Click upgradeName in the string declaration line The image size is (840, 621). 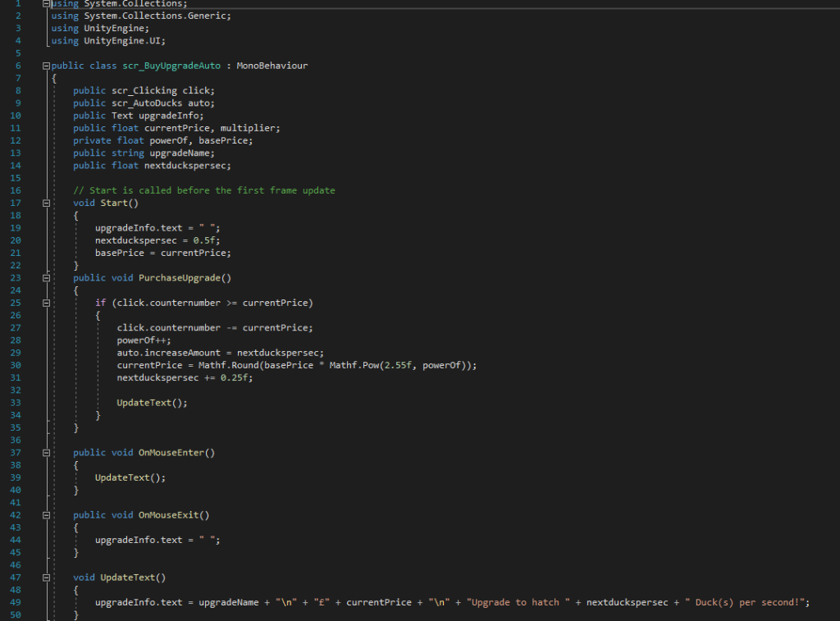point(181,153)
